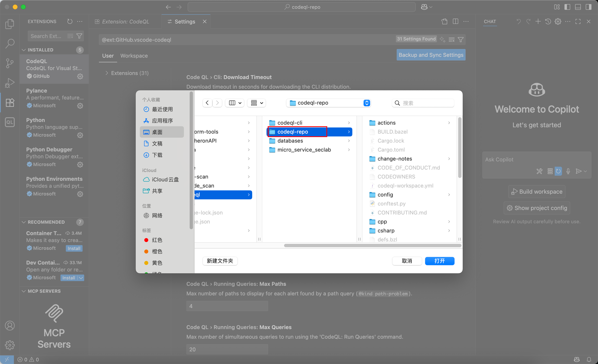Image resolution: width=598 pixels, height=364 pixels.
Task: Click the horizontal scrollbar in file dialog
Action: 373,245
